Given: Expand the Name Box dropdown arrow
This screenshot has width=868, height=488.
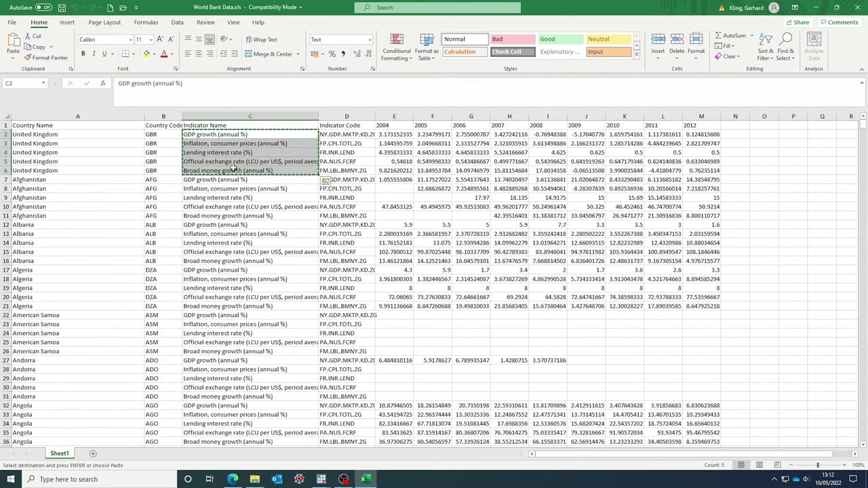Looking at the screenshot, I should (43, 83).
